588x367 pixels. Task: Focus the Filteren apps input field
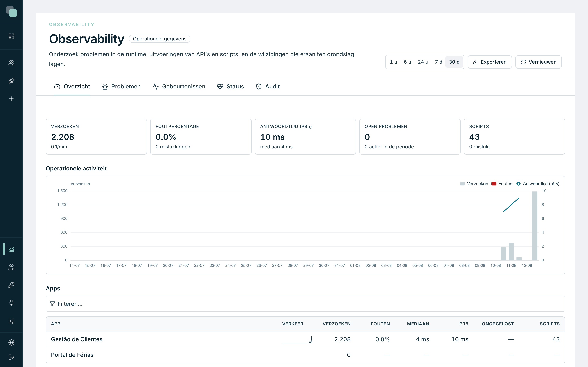pos(305,304)
